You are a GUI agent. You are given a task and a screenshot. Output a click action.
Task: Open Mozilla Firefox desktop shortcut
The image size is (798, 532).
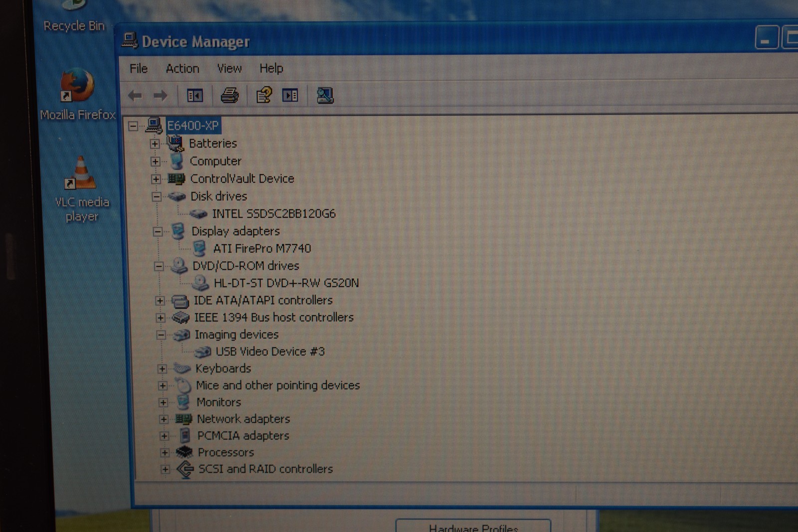coord(77,94)
